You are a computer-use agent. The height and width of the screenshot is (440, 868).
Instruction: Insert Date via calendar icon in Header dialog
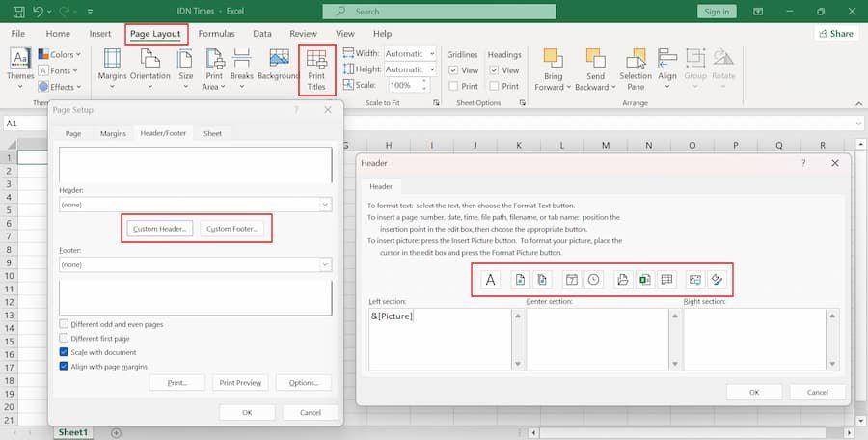point(572,280)
